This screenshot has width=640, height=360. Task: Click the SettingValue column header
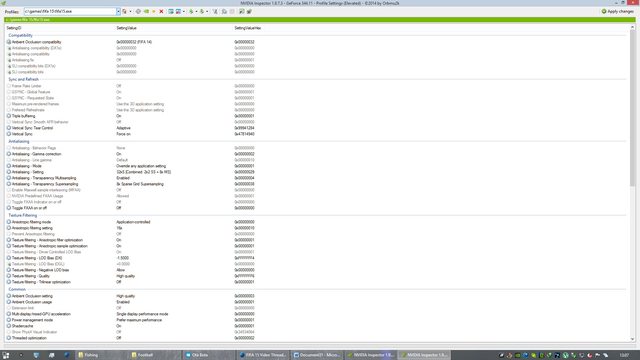pyautogui.click(x=127, y=28)
